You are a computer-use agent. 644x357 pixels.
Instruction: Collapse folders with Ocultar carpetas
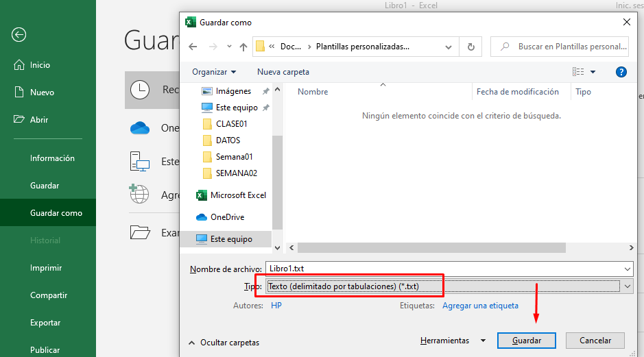coord(224,342)
